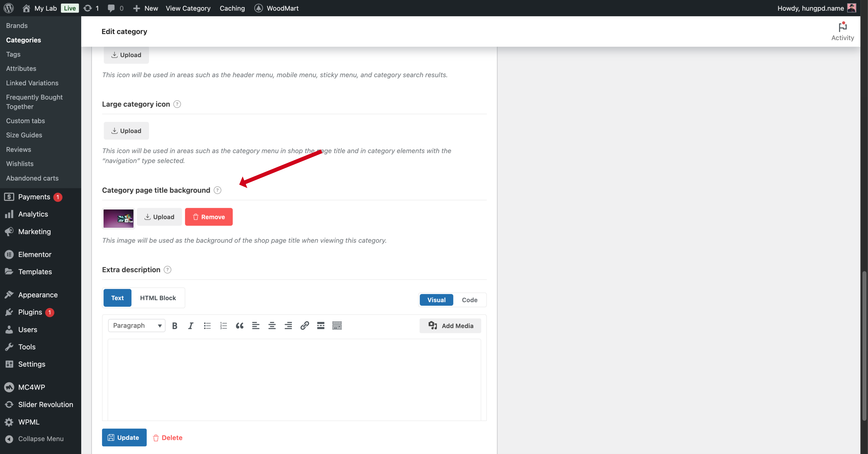The image size is (868, 454).
Task: Open Size Guides in sidebar
Action: pos(24,135)
